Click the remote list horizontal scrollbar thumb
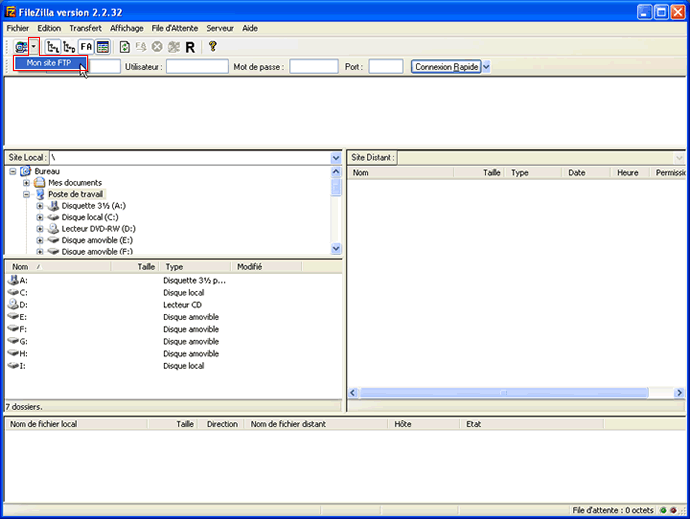 click(x=504, y=393)
